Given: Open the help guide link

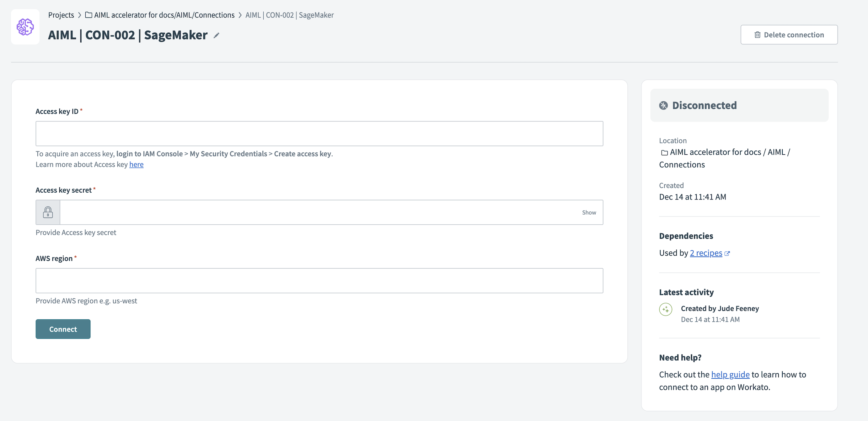Looking at the screenshot, I should [730, 374].
